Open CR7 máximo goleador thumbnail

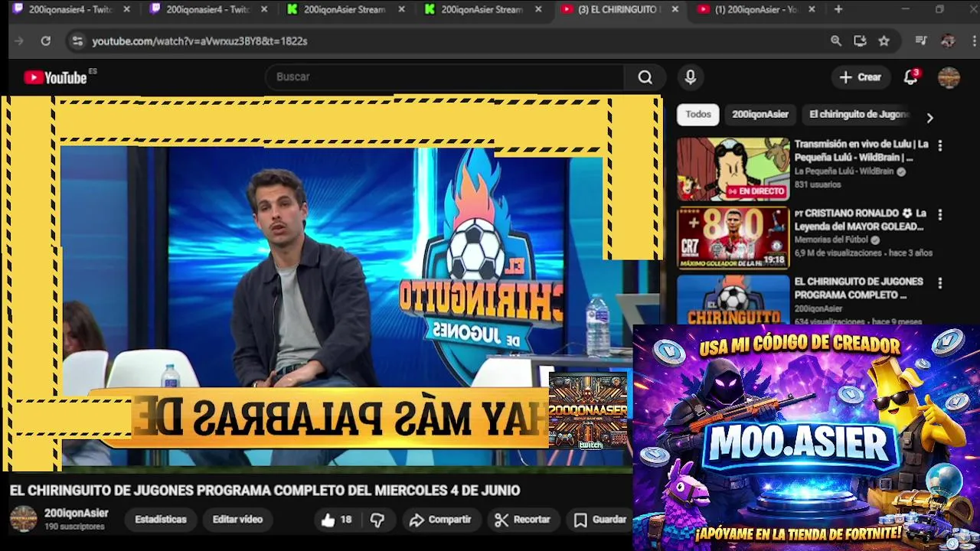click(x=733, y=238)
